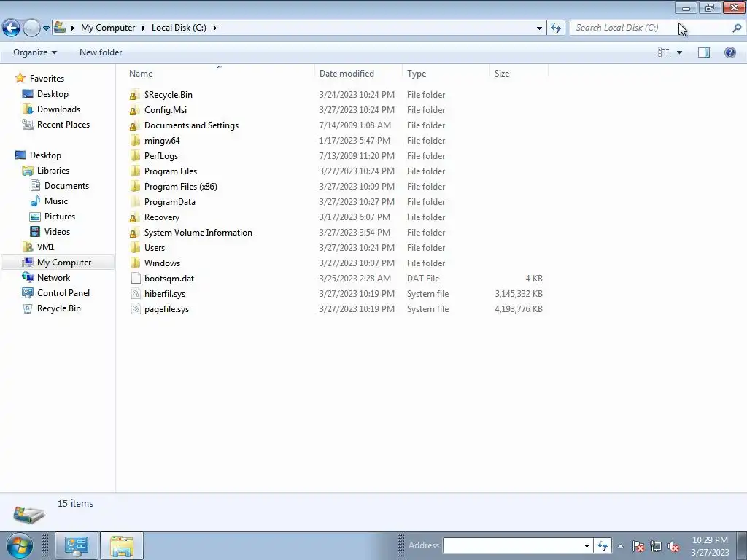This screenshot has width=747, height=560.
Task: Select My Computer in the address breadcrumb
Action: click(108, 28)
